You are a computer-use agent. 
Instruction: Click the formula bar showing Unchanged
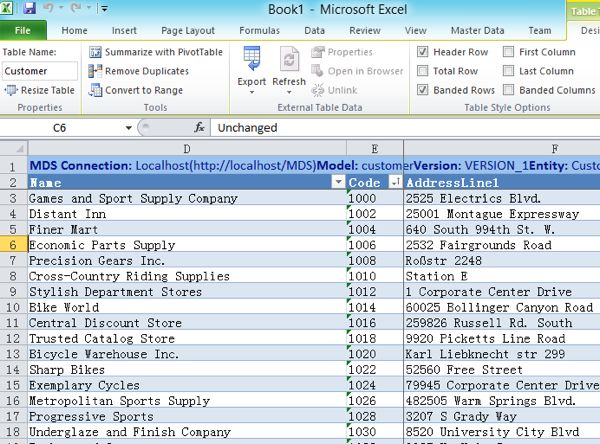coord(406,128)
